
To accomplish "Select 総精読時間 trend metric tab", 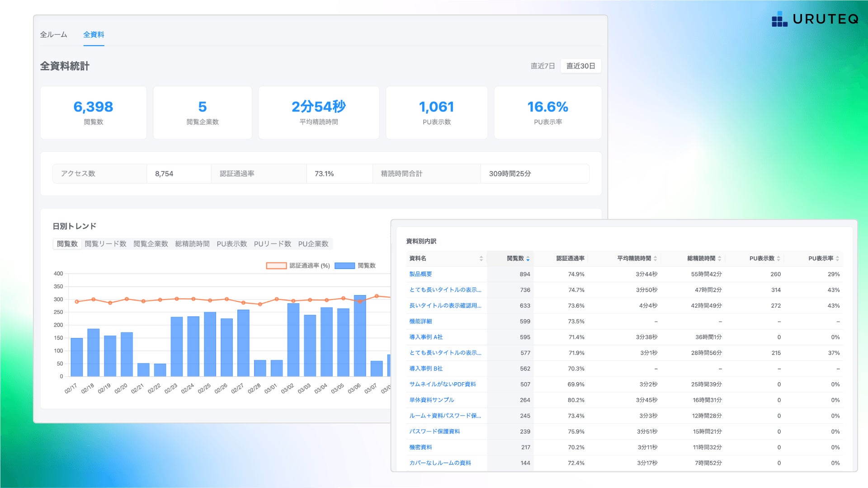I will tap(192, 244).
